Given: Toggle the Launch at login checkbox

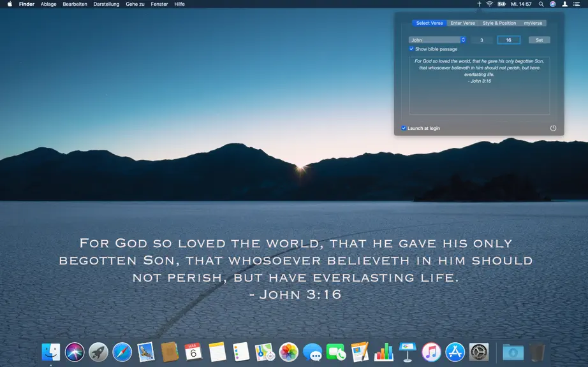Looking at the screenshot, I should pos(404,128).
